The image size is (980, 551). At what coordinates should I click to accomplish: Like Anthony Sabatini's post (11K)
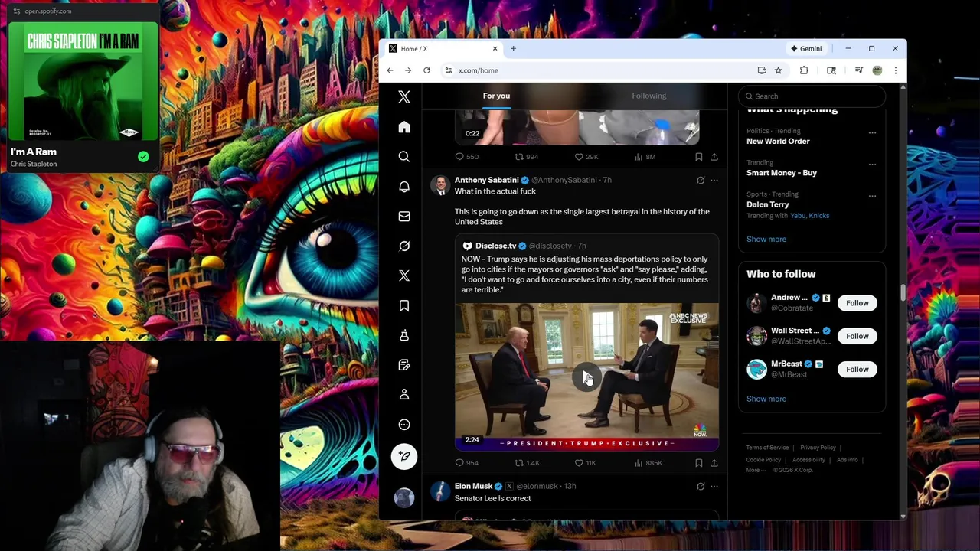[586, 463]
